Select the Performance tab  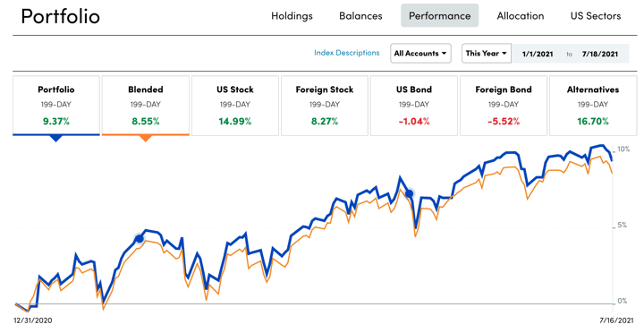(x=439, y=16)
